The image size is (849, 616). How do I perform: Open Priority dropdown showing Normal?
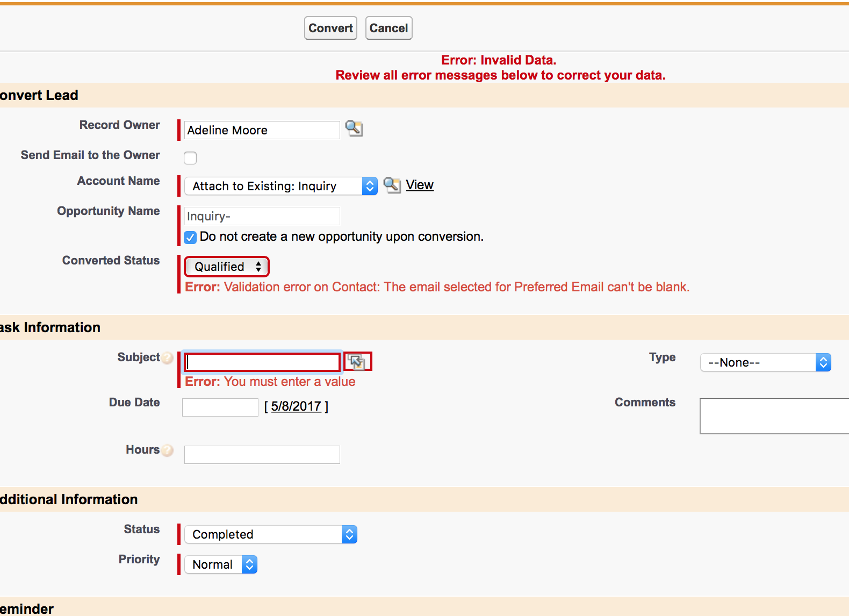pos(221,564)
